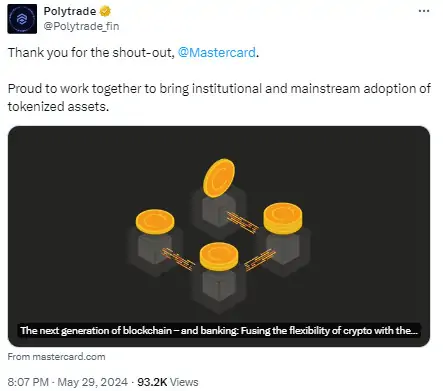Open the From mastercard.com source link
Viewport: 443px width, 391px height.
coord(56,357)
